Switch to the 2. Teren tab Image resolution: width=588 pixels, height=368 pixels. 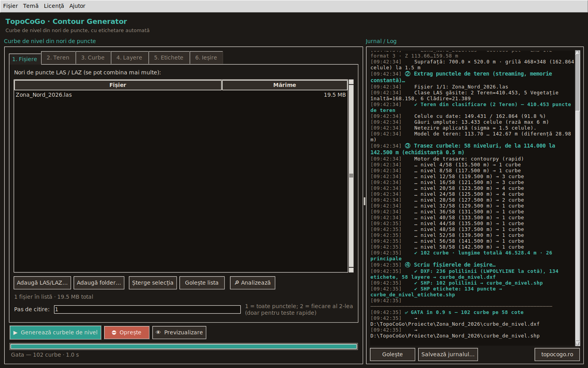58,58
